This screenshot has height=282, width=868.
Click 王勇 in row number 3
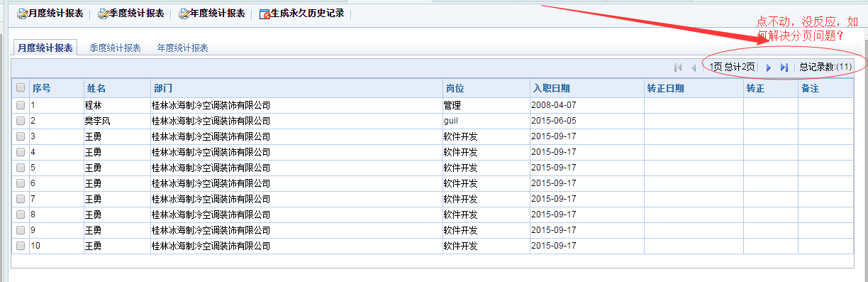point(93,136)
